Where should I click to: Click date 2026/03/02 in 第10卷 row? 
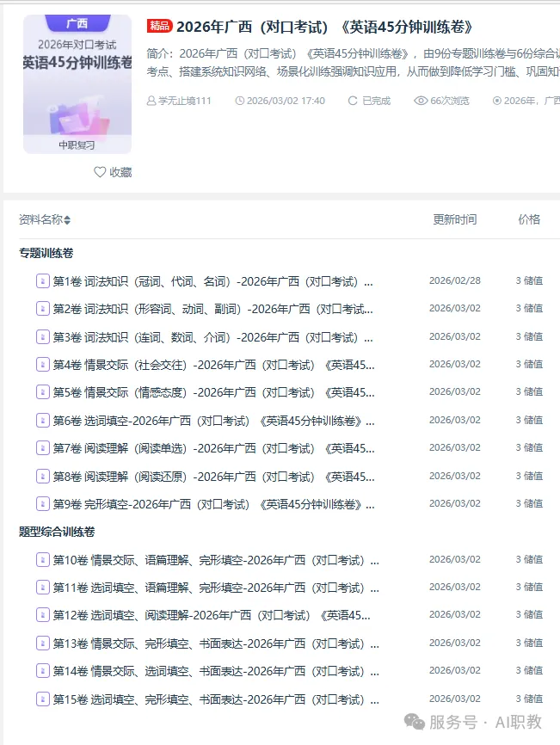[x=455, y=560]
